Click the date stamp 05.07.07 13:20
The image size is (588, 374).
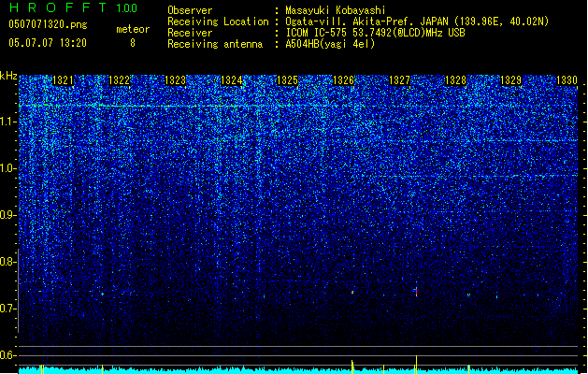coord(48,43)
